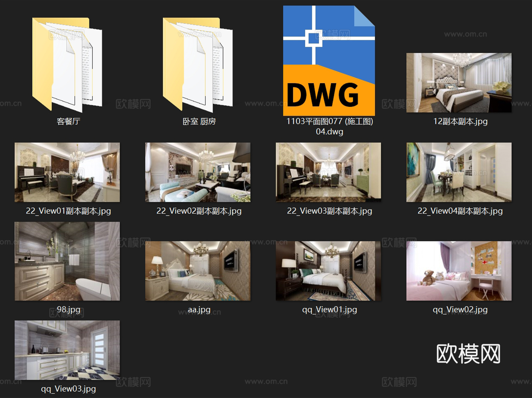This screenshot has width=532, height=398.
Task: Click the file name qq_View01.jpg
Action: click(330, 310)
